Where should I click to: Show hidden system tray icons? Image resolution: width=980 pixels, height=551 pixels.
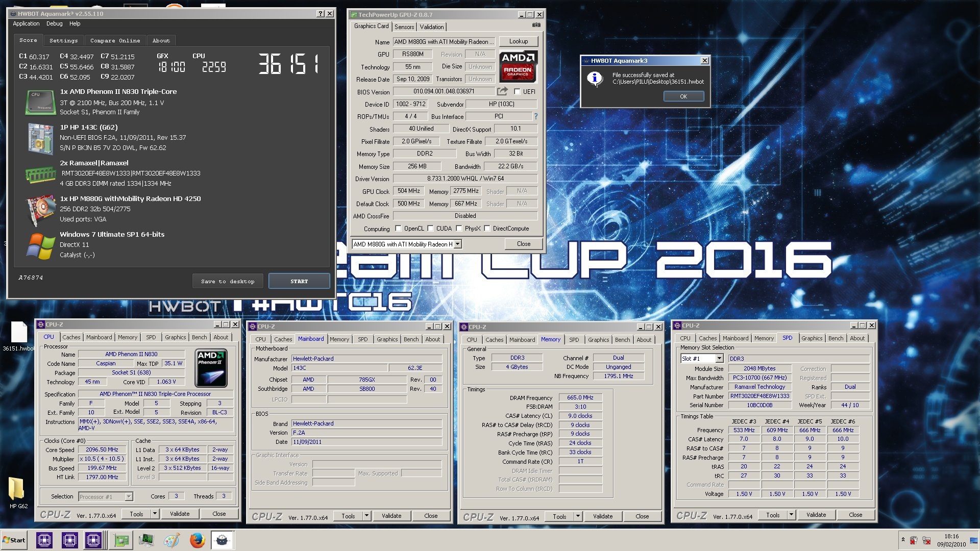point(903,540)
